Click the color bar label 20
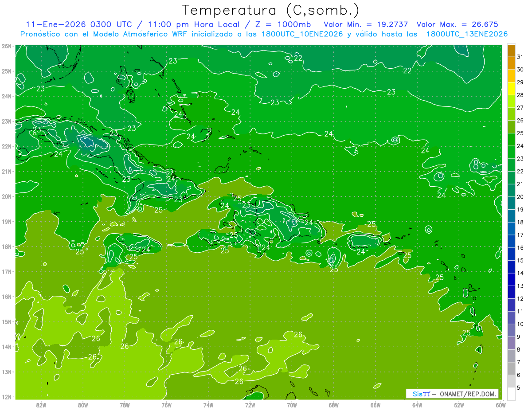 pyautogui.click(x=520, y=197)
